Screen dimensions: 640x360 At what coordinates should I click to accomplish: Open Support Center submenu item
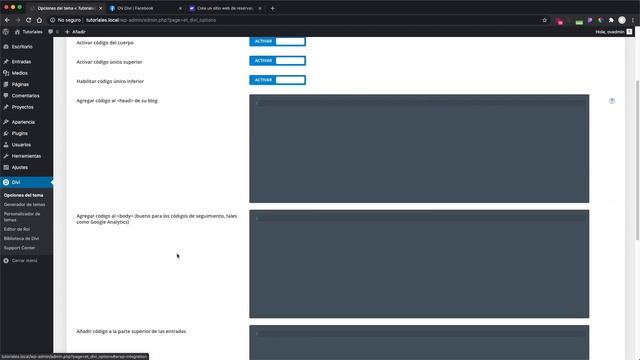[x=19, y=248]
